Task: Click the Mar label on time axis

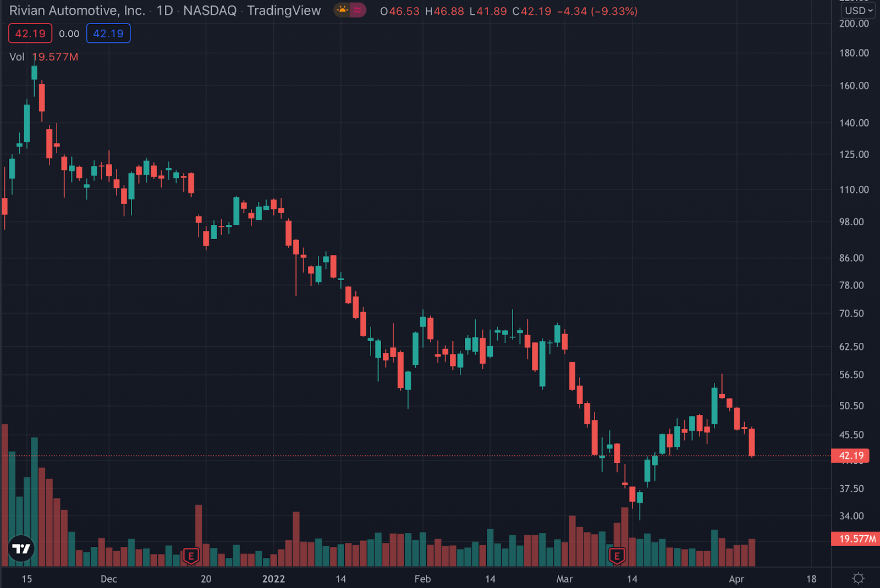Action: (x=564, y=579)
